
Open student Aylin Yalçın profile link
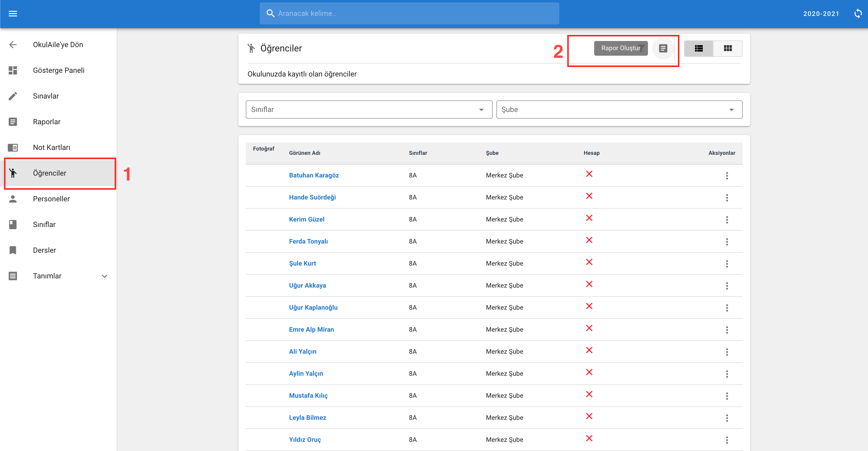(x=306, y=373)
